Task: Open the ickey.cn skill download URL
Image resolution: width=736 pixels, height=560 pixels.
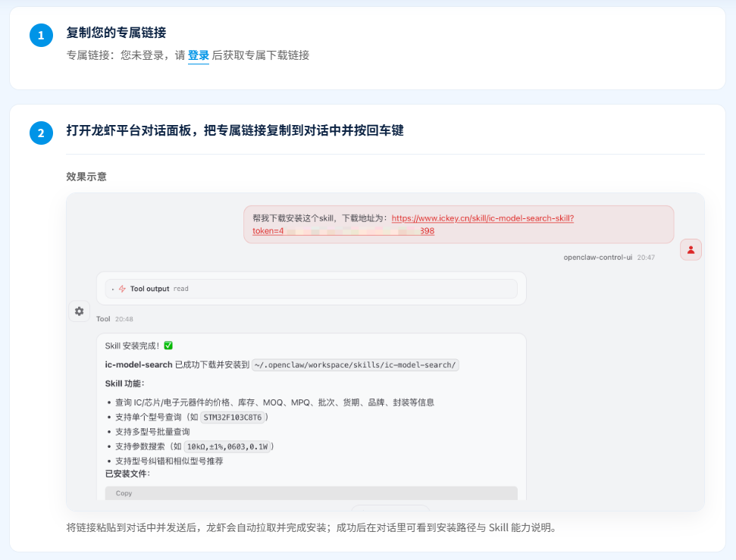Action: point(482,218)
